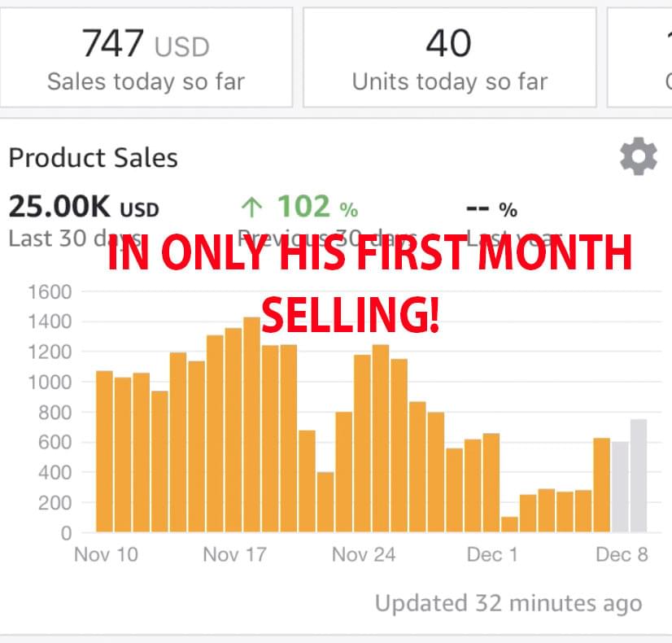Tap the 1600 y-axis value label
This screenshot has height=643, width=672.
tap(50, 292)
